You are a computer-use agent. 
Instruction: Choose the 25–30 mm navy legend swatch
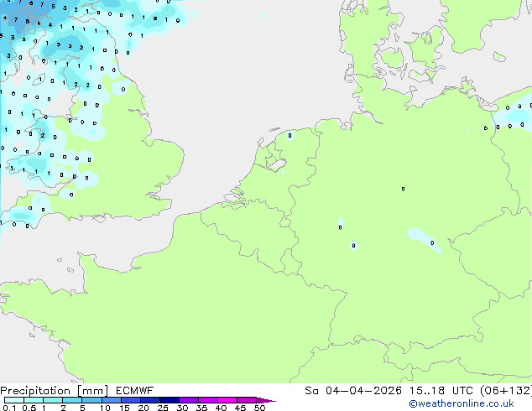point(170,400)
